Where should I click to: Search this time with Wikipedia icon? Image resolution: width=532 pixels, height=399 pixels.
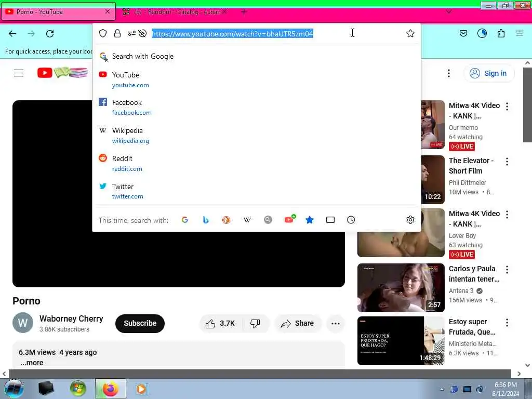click(247, 220)
